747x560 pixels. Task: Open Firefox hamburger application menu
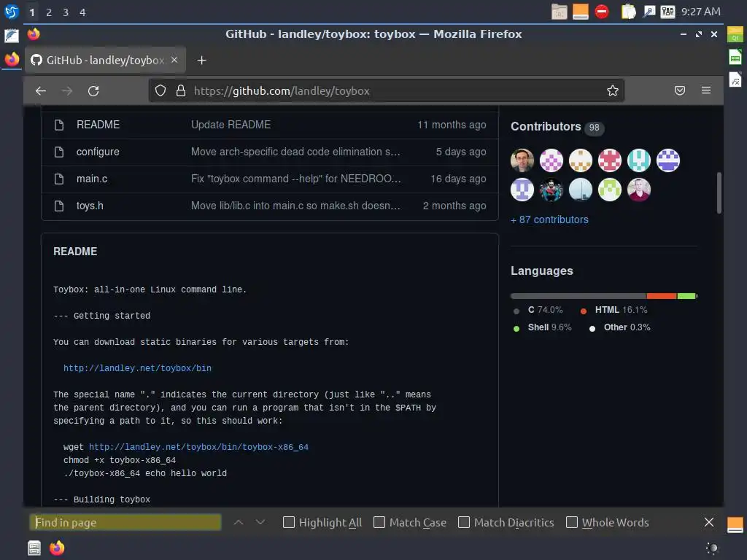tap(706, 90)
